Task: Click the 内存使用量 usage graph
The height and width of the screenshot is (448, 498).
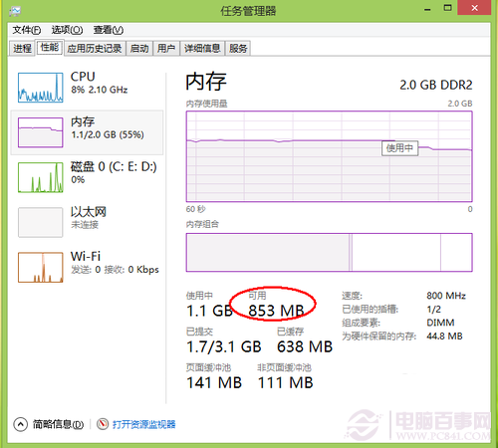Action: [329, 156]
